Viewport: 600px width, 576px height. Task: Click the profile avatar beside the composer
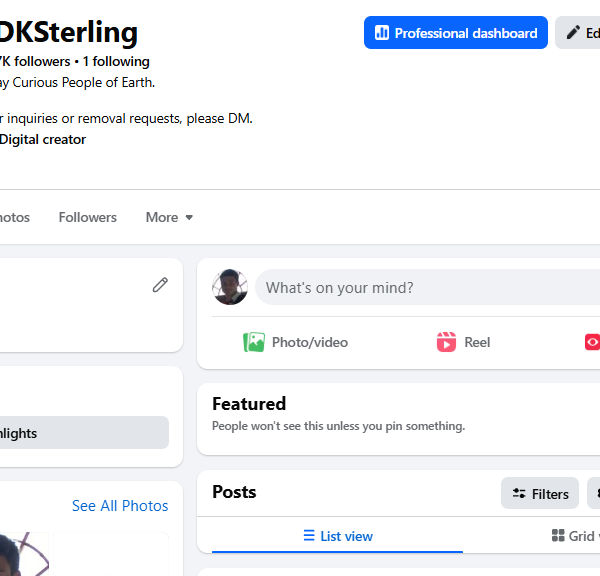[x=230, y=287]
